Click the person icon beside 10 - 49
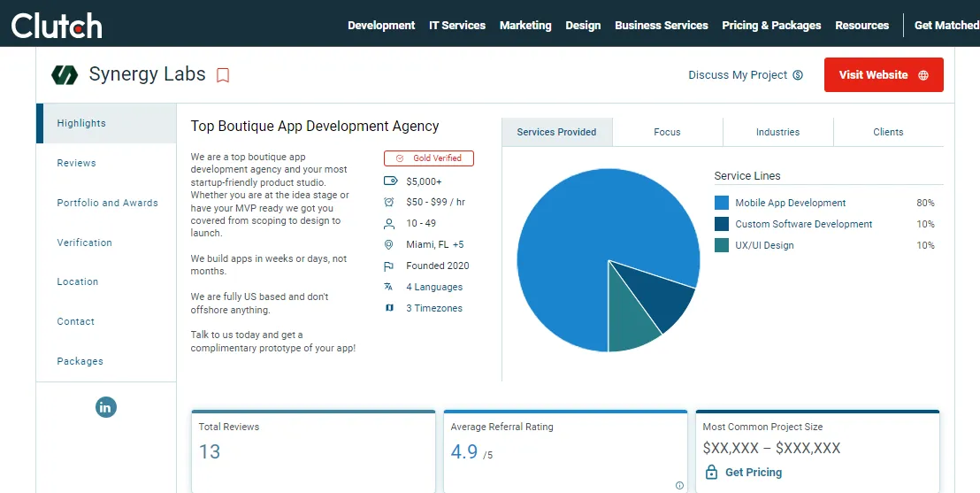This screenshot has width=980, height=493. [389, 223]
